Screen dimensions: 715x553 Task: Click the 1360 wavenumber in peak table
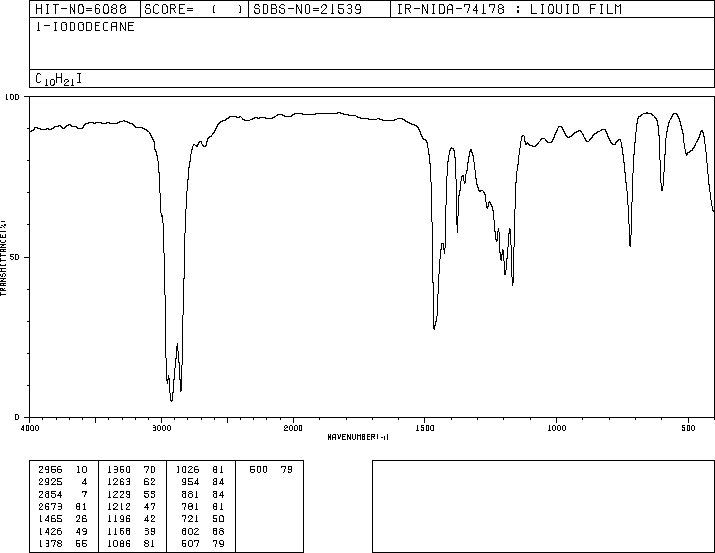pos(119,470)
